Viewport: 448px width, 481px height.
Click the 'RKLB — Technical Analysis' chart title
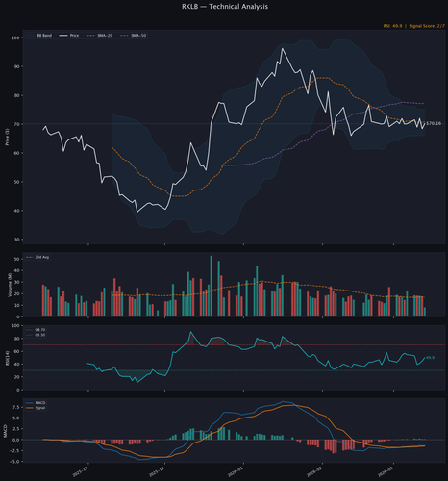coord(225,7)
